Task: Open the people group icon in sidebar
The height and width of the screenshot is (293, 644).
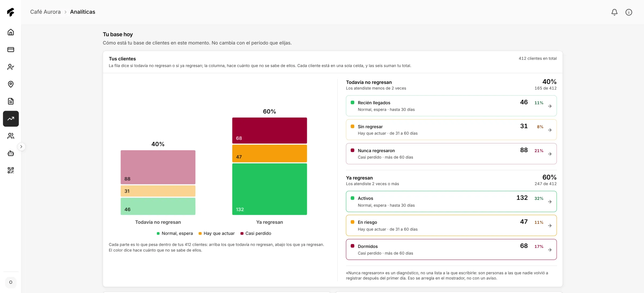Action: click(x=11, y=136)
